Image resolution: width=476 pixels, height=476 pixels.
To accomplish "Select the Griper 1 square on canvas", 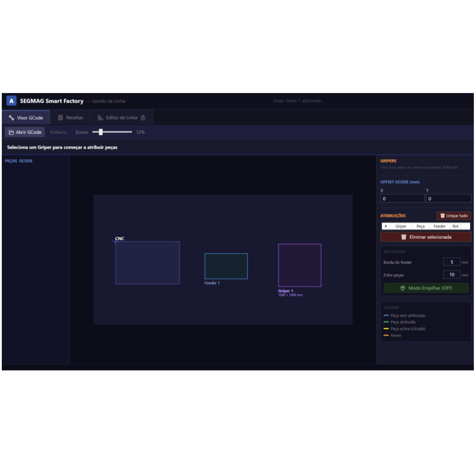I will tap(300, 265).
